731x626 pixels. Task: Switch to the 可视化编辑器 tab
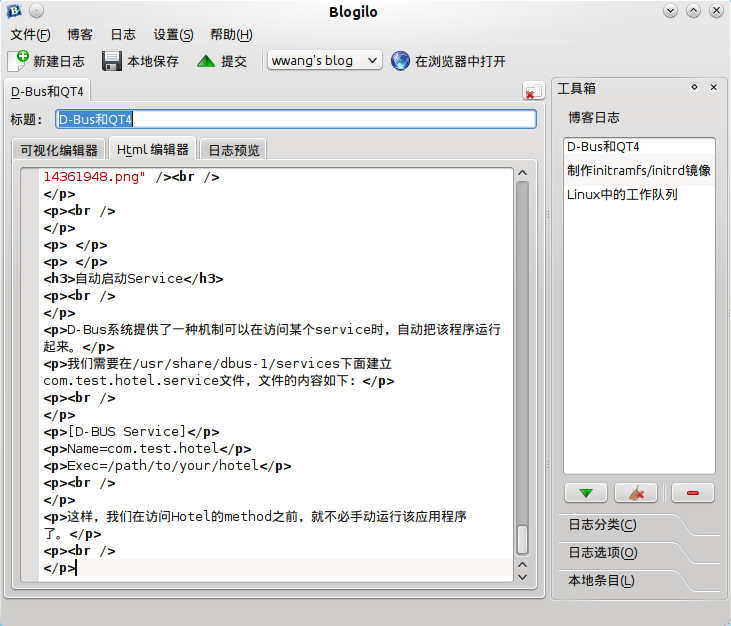point(59,150)
